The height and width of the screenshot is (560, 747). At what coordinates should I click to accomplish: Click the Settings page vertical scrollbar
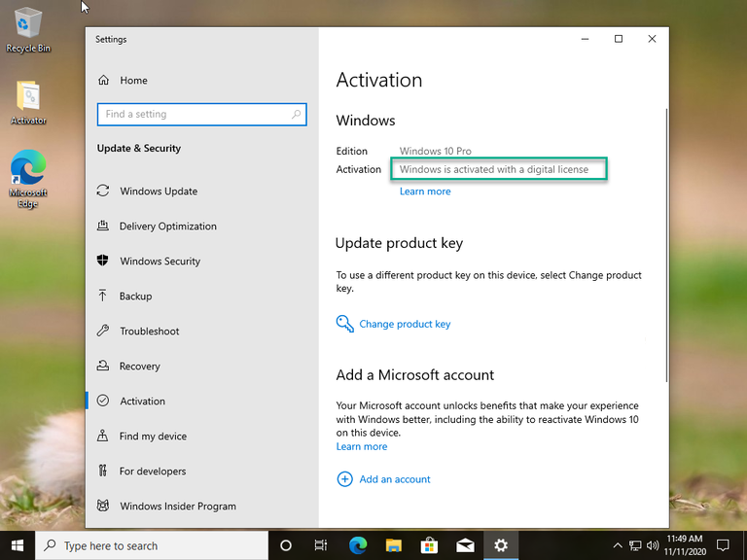pyautogui.click(x=666, y=245)
